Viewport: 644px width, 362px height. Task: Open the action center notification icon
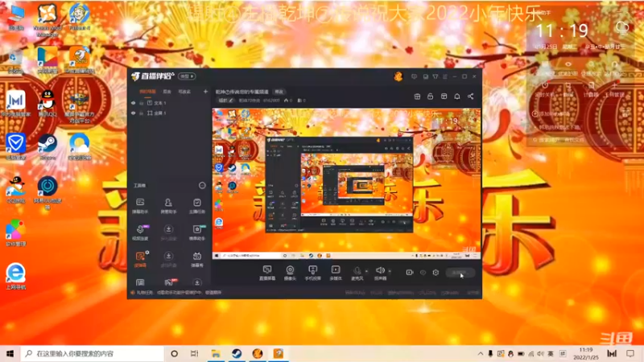click(630, 353)
